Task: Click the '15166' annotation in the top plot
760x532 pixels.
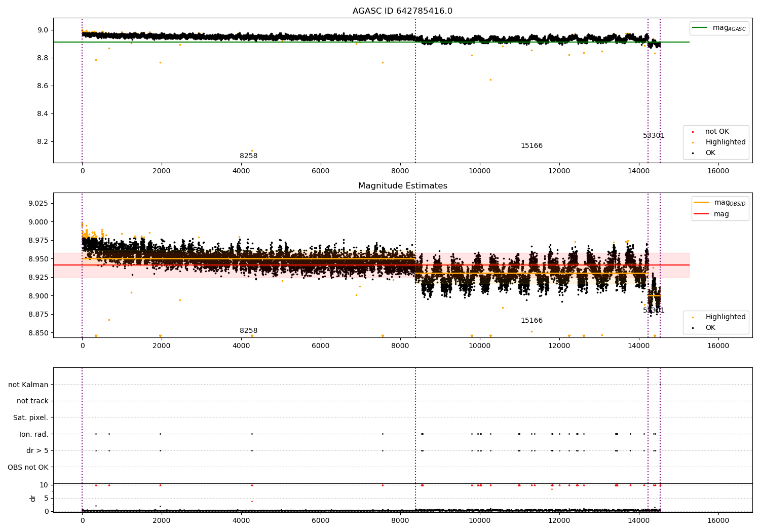Action: click(x=531, y=146)
